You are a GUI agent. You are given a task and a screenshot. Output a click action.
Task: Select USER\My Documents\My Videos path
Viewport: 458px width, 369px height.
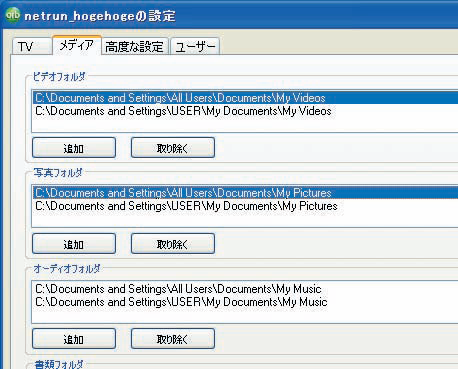click(246, 111)
